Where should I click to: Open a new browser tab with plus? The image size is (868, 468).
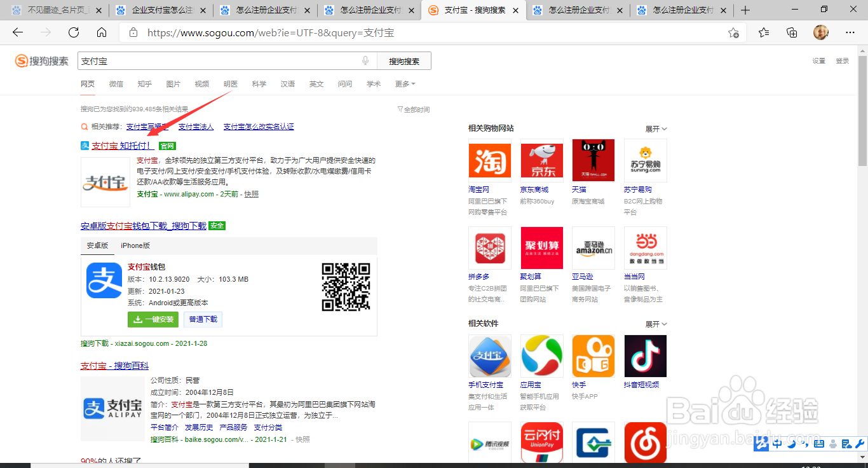(745, 10)
